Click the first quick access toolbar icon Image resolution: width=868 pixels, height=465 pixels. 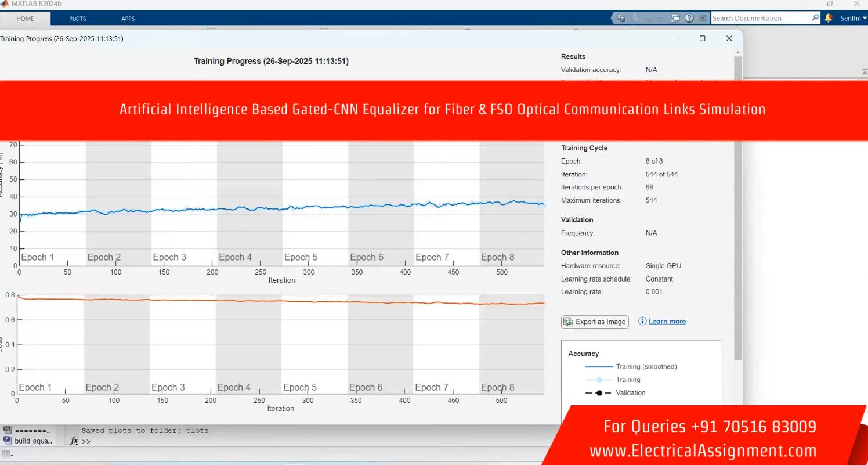point(621,18)
